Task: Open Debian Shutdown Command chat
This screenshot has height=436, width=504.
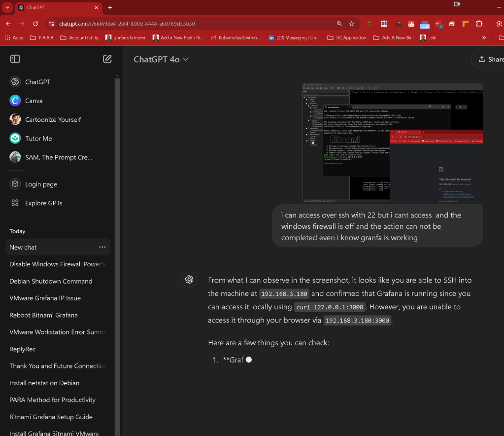Action: click(x=51, y=281)
